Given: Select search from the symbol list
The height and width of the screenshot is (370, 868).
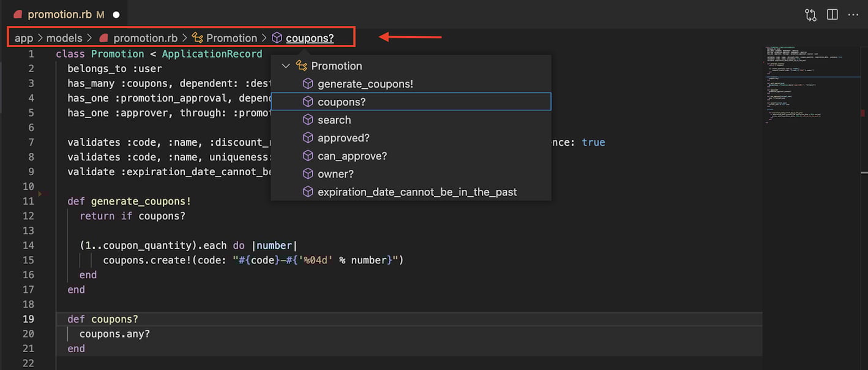Looking at the screenshot, I should 335,120.
